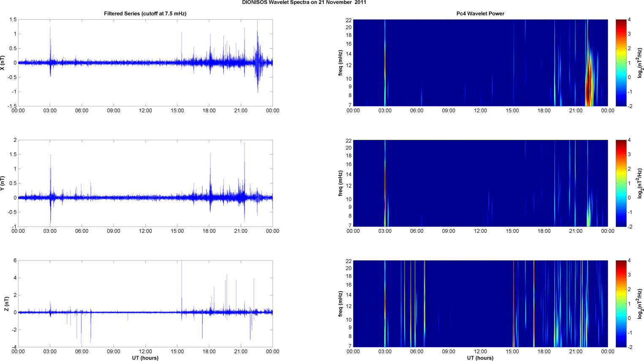Click the log2(nT²/Hz) label beside bottom colorbar

[x=640, y=304]
